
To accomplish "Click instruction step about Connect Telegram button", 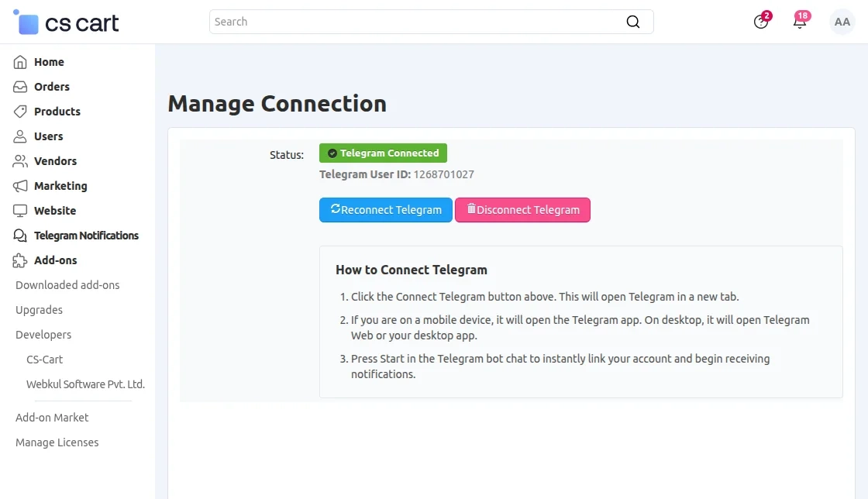I will (x=545, y=297).
